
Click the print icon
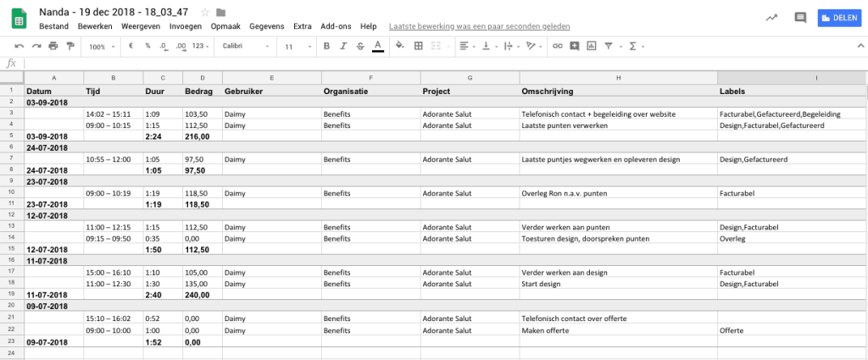click(53, 47)
